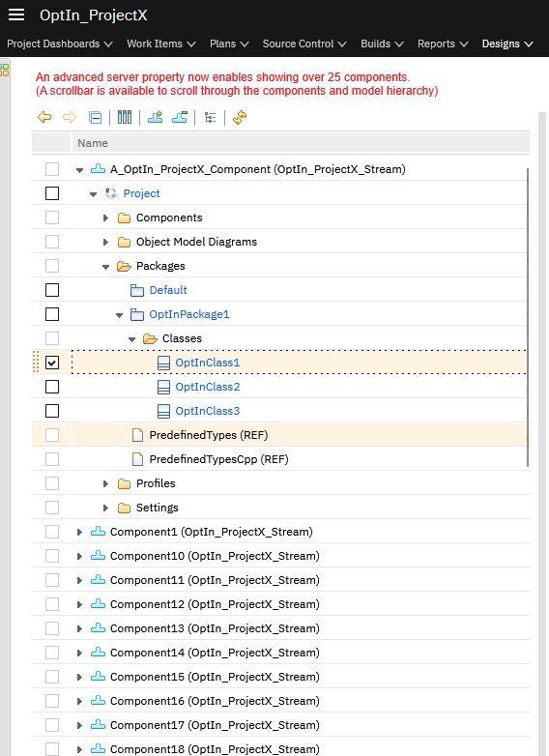Click the Name column header
The width and height of the screenshot is (549, 756).
tap(301, 143)
